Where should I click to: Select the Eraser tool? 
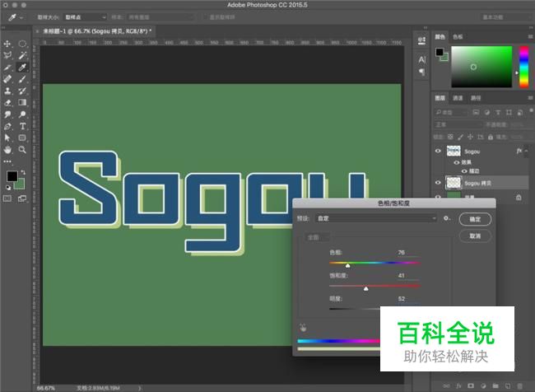[x=7, y=102]
